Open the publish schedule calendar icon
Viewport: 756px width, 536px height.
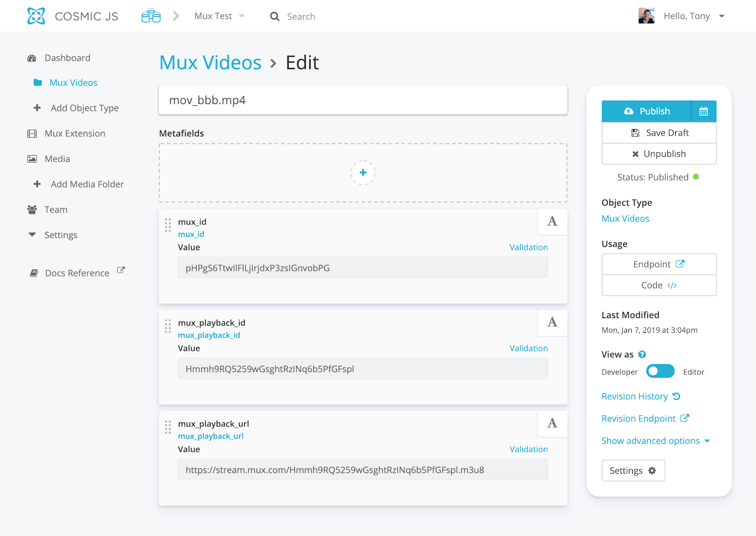[x=704, y=111]
